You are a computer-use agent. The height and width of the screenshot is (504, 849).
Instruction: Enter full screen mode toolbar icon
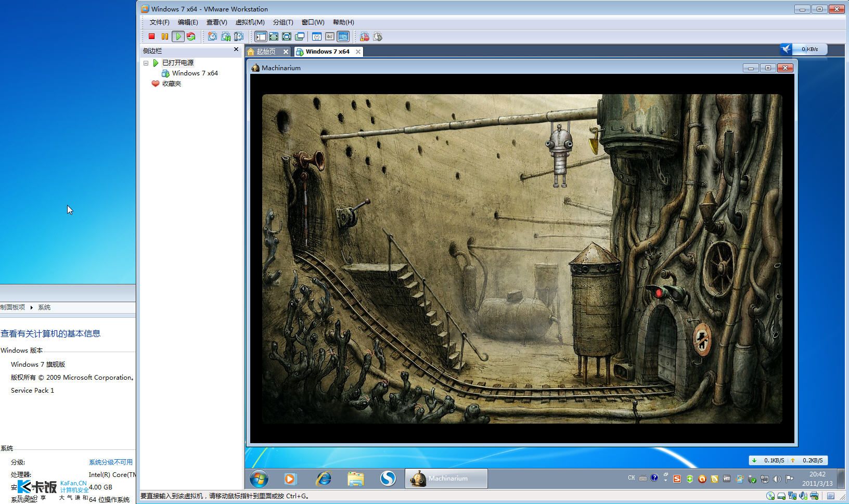click(x=287, y=36)
